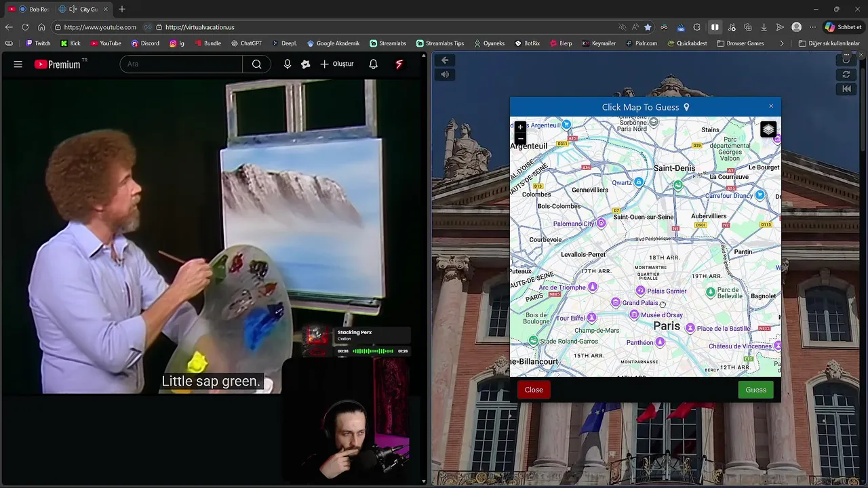Click Stade Roland-Garros marker
868x488 pixels.
coord(533,341)
